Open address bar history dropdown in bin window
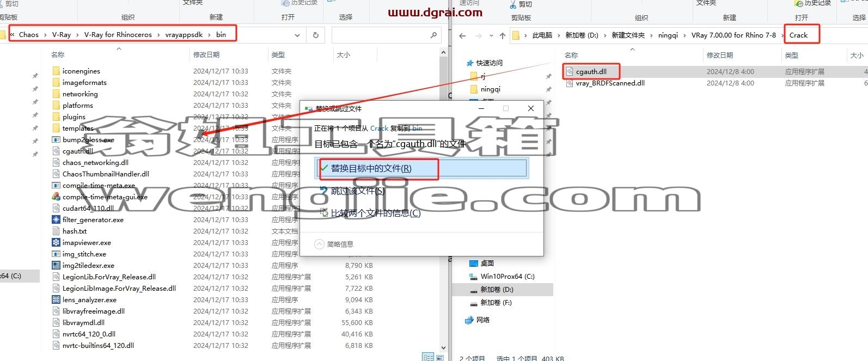The height and width of the screenshot is (361, 868). 297,35
